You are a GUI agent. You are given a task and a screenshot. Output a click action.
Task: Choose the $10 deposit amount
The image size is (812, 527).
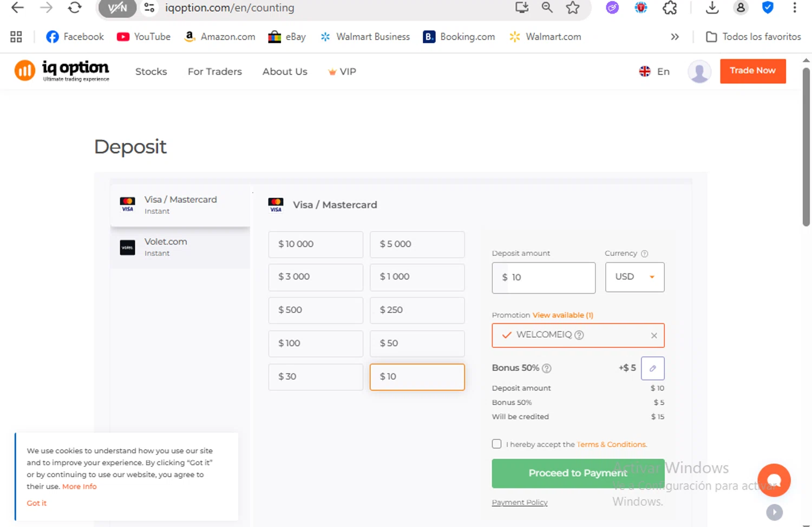pyautogui.click(x=417, y=377)
